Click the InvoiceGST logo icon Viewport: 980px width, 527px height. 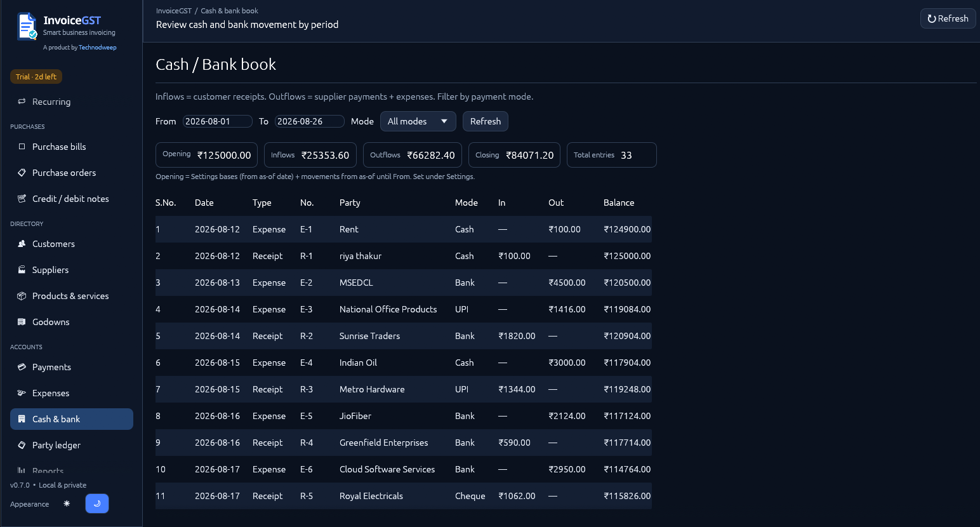point(27,27)
